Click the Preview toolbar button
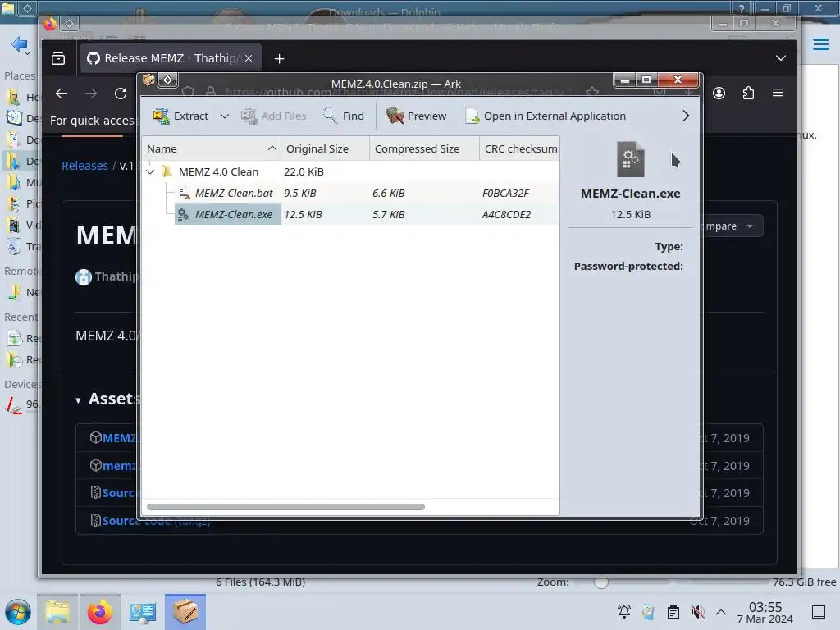The image size is (840, 630). click(x=416, y=116)
